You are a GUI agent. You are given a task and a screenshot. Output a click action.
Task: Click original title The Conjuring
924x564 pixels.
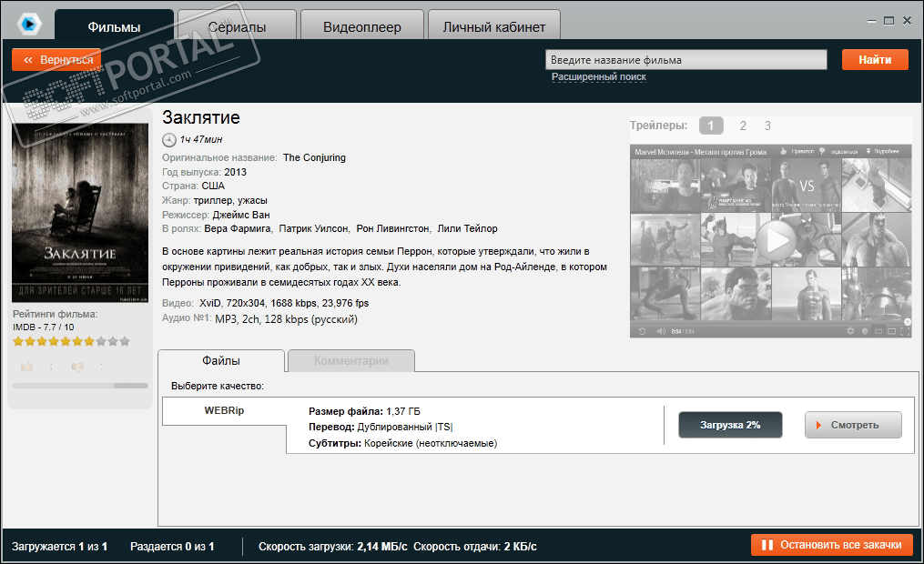314,157
